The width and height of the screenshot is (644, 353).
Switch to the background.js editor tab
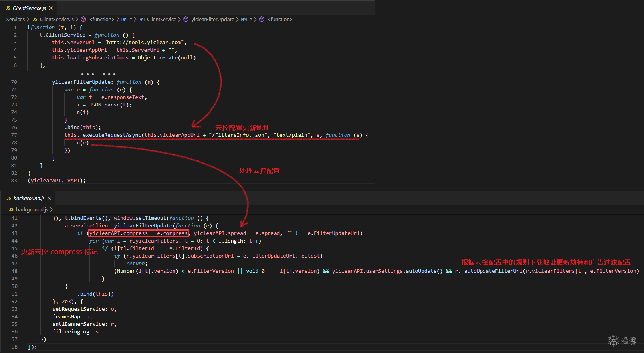pyautogui.click(x=29, y=198)
